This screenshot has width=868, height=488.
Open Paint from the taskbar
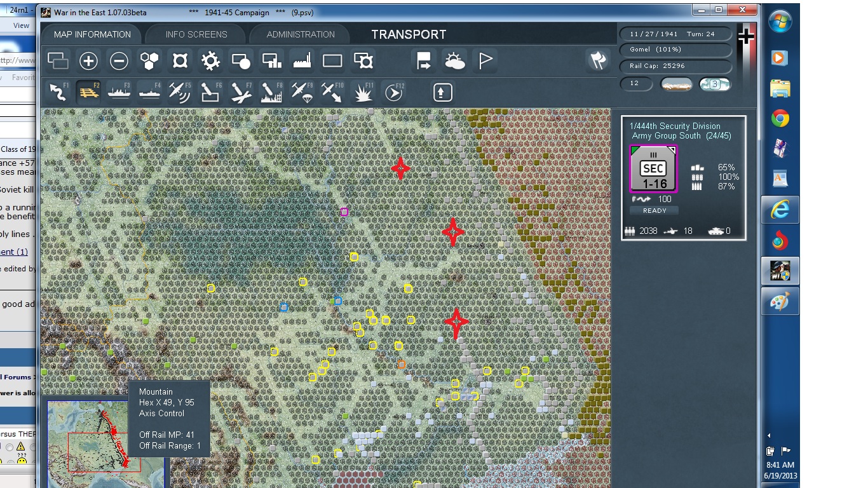[x=780, y=302]
